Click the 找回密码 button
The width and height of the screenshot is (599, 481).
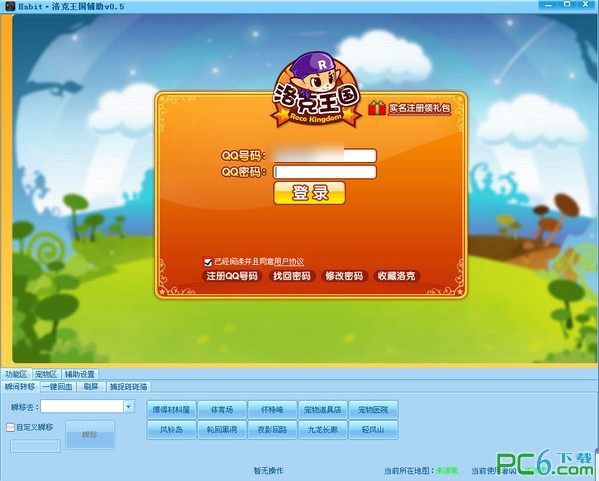tap(292, 276)
